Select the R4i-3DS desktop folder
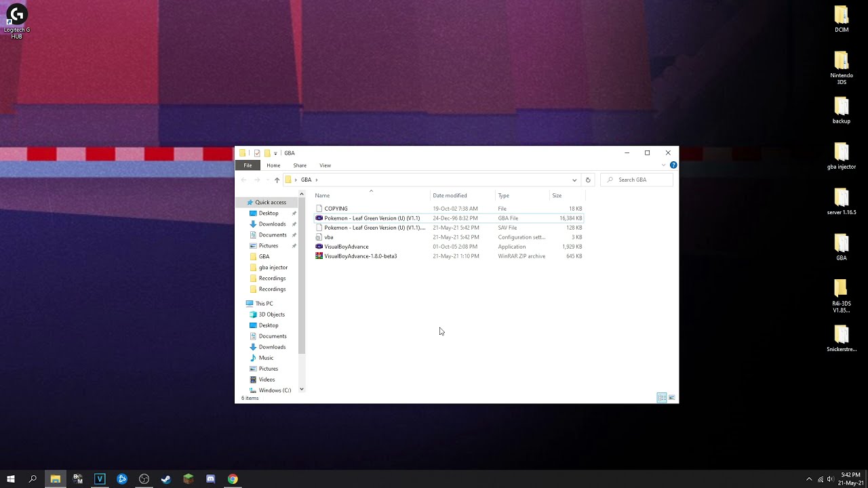Screen dimensions: 868x488 tap(842, 296)
